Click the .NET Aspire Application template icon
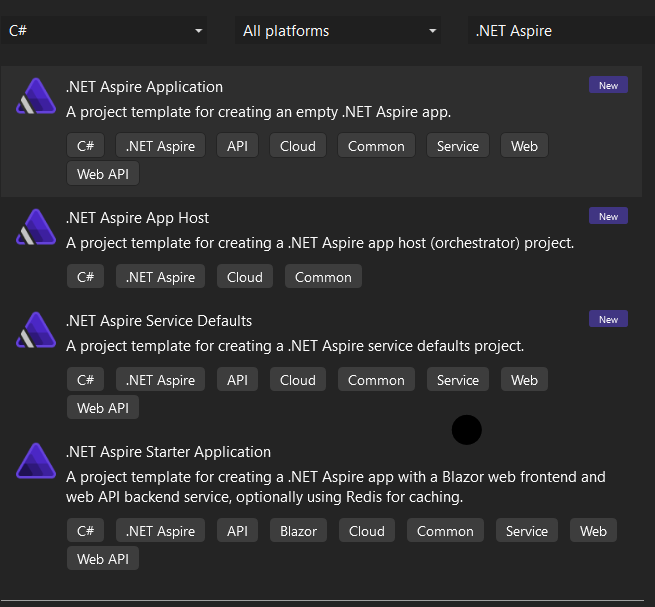This screenshot has height=607, width=655. 35,98
